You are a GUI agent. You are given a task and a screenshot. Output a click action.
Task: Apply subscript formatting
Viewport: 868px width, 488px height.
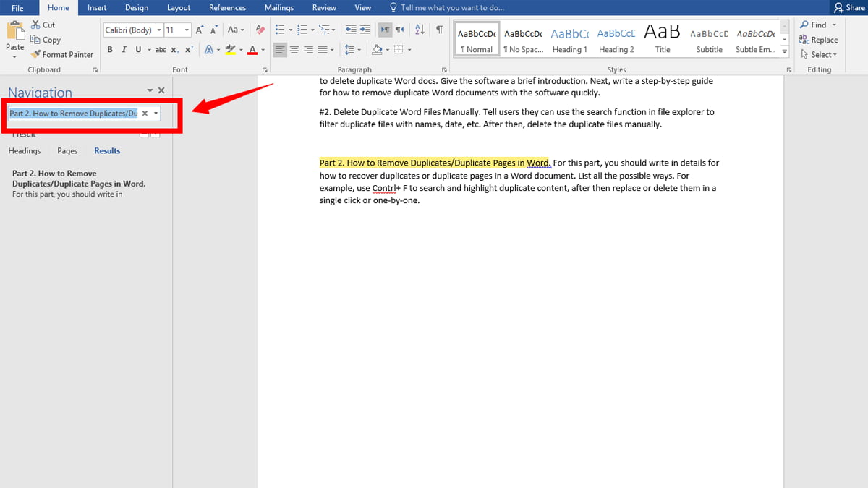click(x=175, y=50)
